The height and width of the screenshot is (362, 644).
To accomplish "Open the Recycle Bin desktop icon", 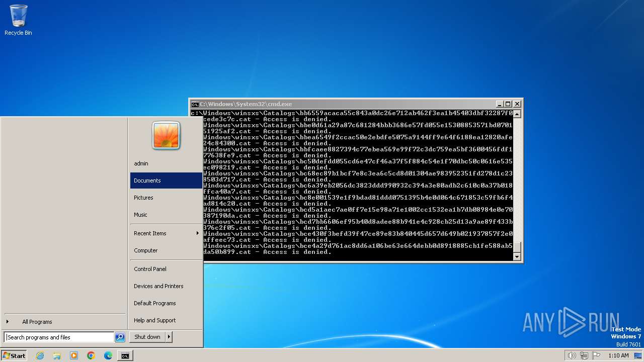I will (18, 20).
